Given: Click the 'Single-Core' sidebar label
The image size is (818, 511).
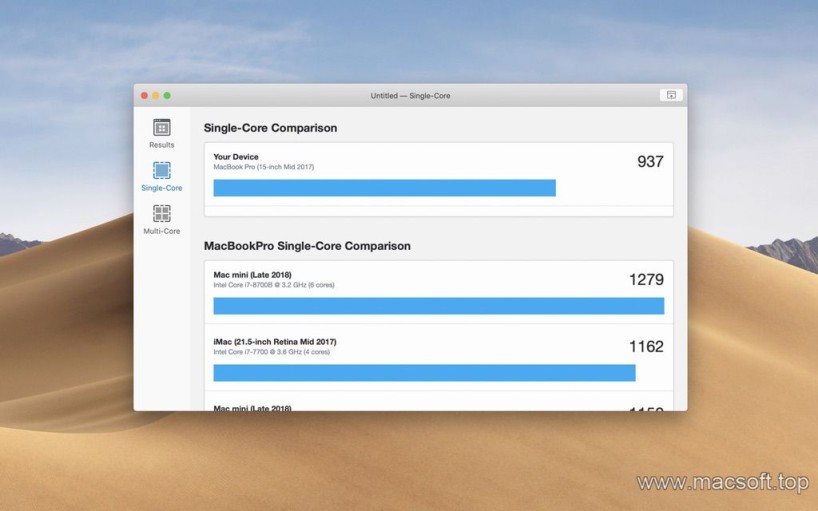Looking at the screenshot, I should click(161, 188).
